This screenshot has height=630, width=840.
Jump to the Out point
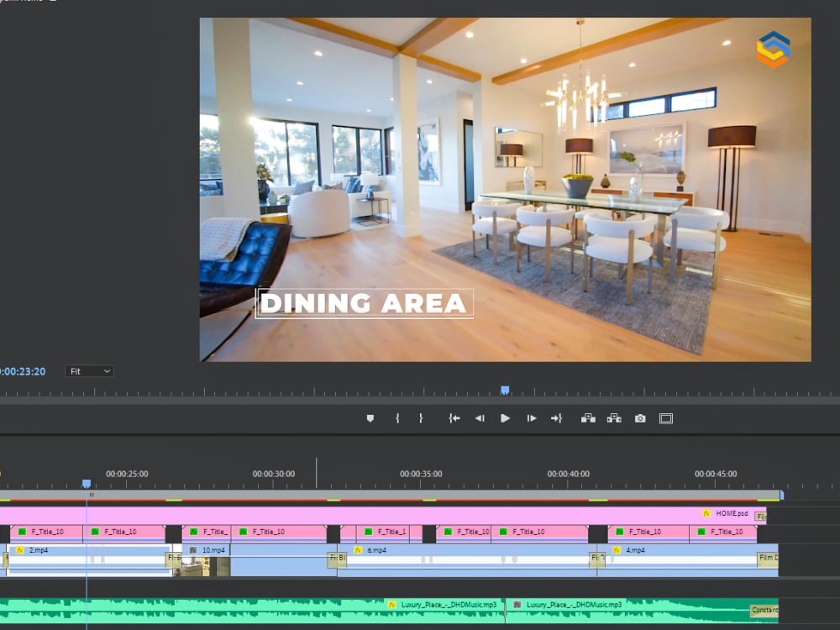(x=557, y=418)
